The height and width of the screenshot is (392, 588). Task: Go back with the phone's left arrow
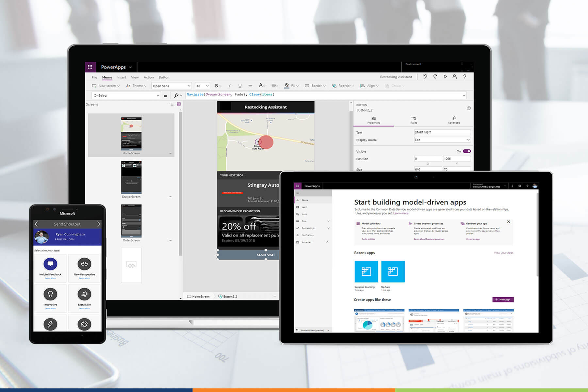pos(37,224)
